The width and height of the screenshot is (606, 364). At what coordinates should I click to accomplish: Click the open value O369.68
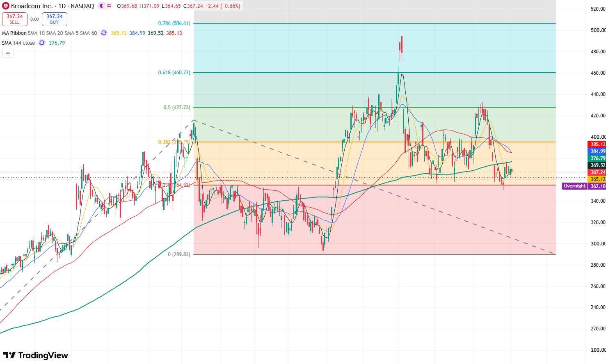click(127, 6)
